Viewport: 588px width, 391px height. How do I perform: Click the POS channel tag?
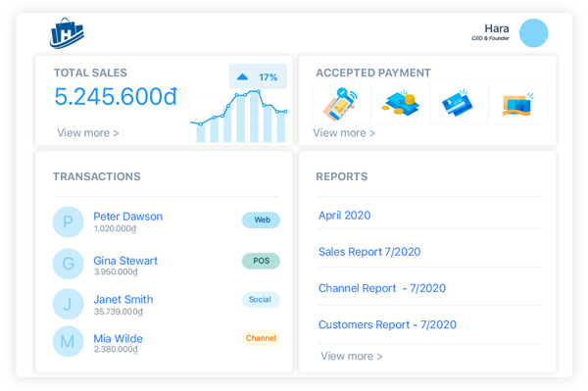[261, 261]
